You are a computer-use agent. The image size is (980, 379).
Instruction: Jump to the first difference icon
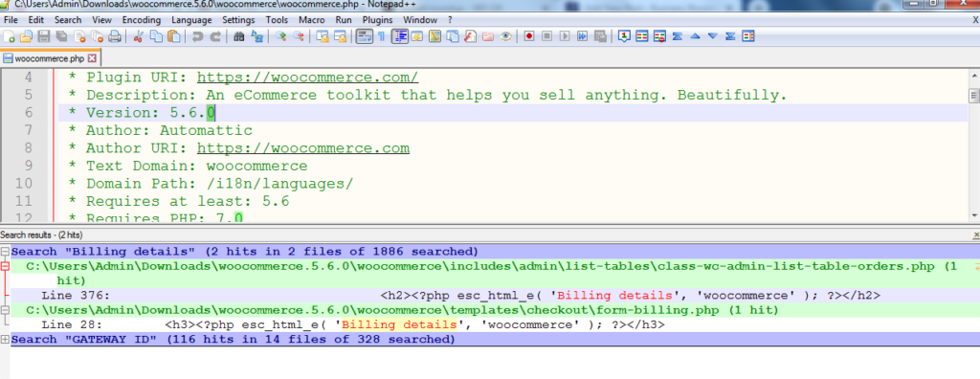click(677, 36)
